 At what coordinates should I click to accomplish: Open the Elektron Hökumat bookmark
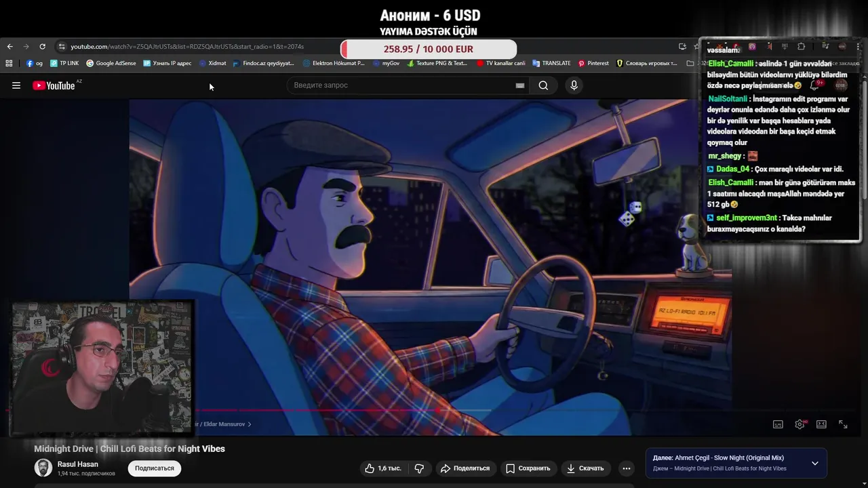tap(334, 63)
